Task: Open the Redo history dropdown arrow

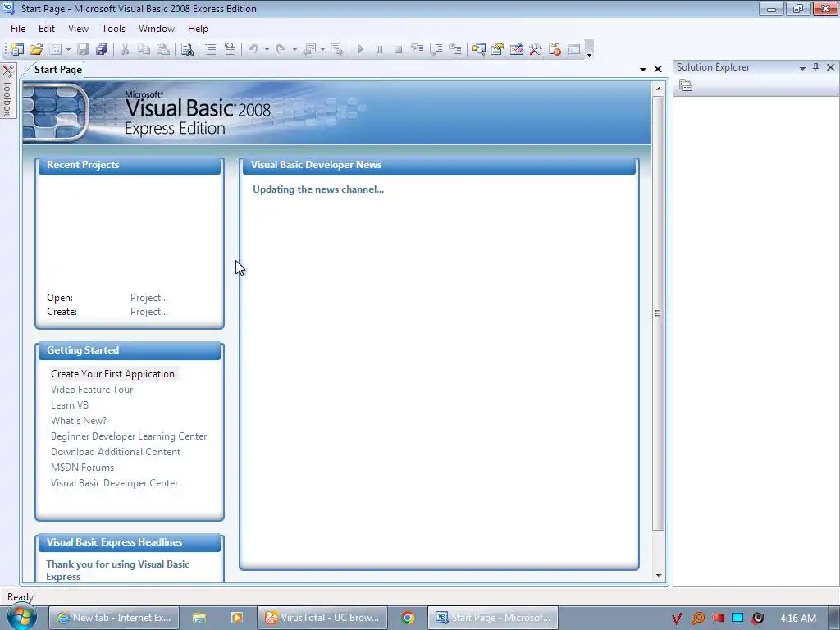Action: pos(294,49)
